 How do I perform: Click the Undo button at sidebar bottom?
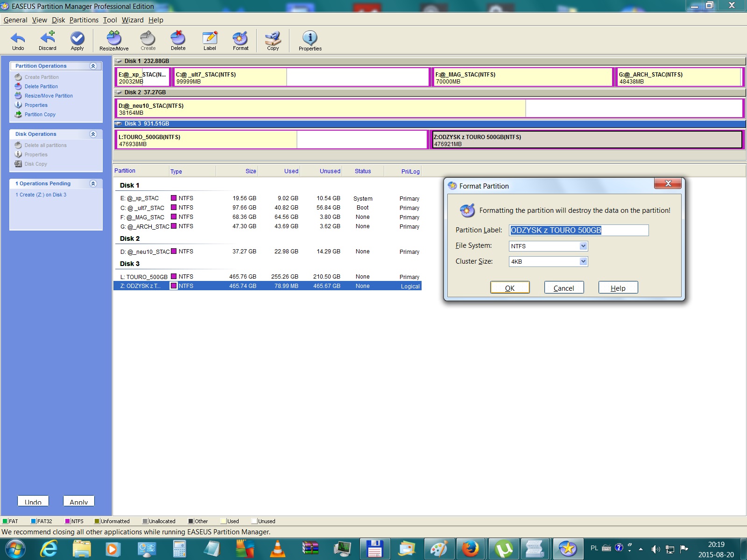click(x=33, y=501)
